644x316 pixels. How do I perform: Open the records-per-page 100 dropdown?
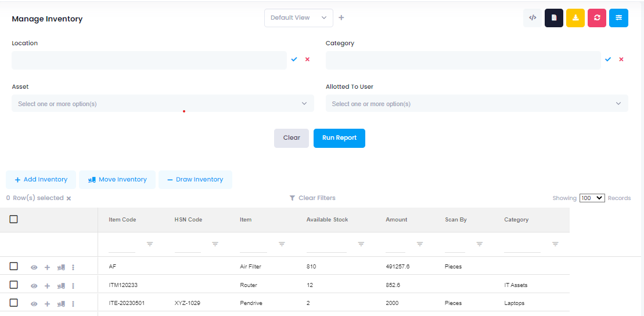pyautogui.click(x=592, y=198)
